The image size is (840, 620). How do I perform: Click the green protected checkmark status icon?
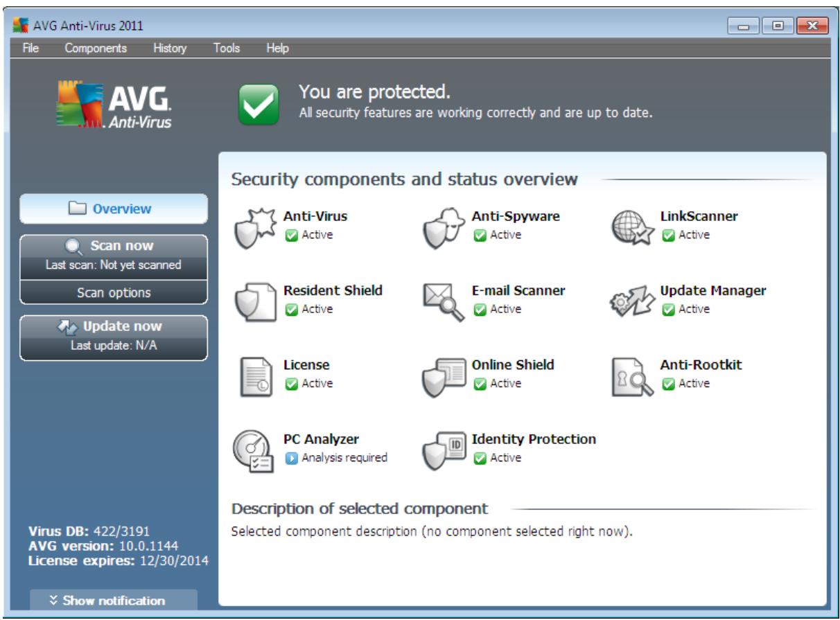(259, 105)
